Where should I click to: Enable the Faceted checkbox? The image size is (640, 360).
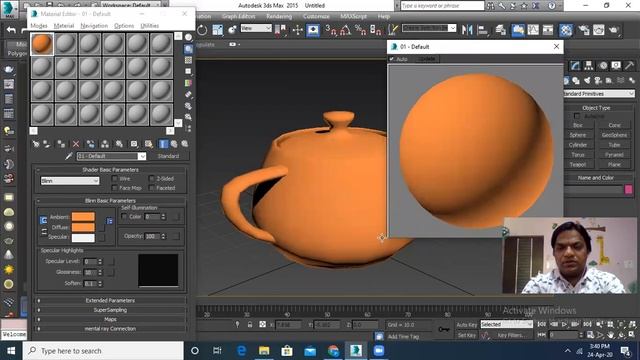coord(151,188)
